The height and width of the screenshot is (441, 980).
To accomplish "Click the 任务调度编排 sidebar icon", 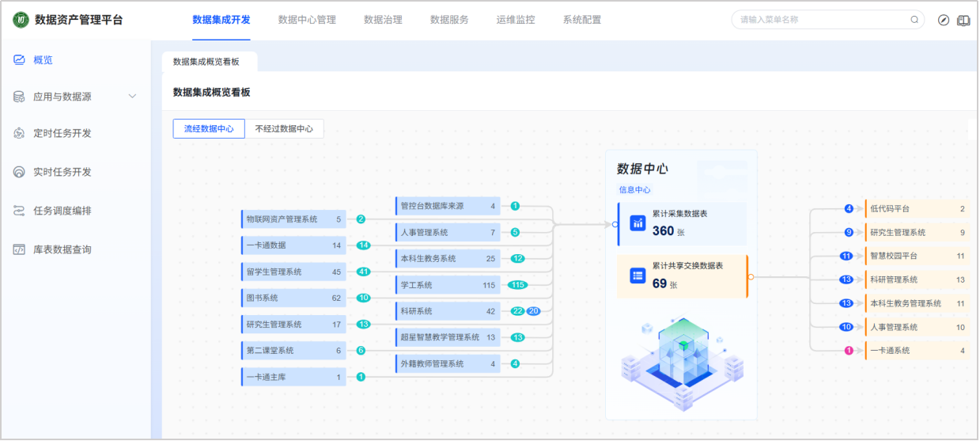I will tap(19, 211).
